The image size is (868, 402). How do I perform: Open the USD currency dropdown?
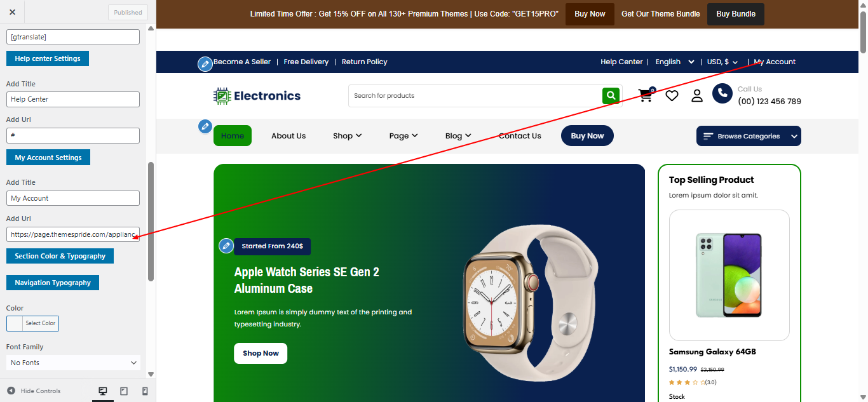click(x=722, y=62)
